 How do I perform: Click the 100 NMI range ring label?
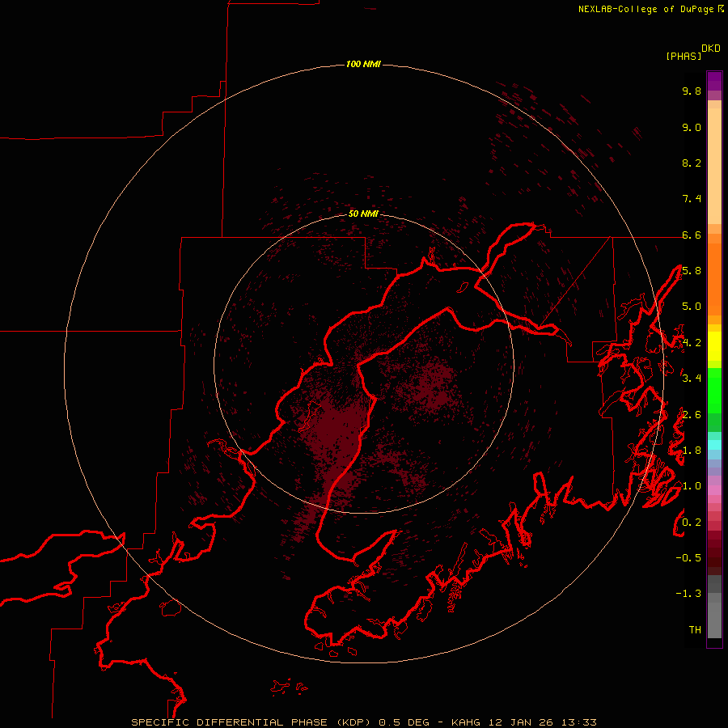click(x=363, y=64)
